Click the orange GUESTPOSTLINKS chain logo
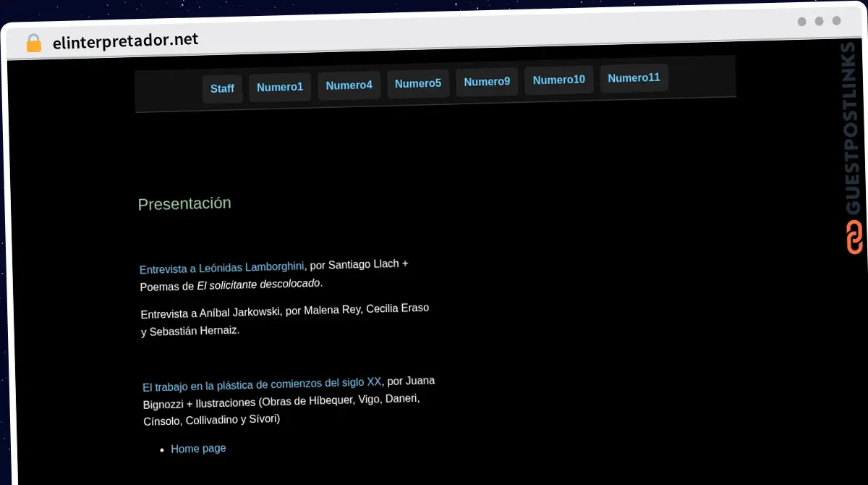Image resolution: width=868 pixels, height=485 pixels. (x=854, y=235)
